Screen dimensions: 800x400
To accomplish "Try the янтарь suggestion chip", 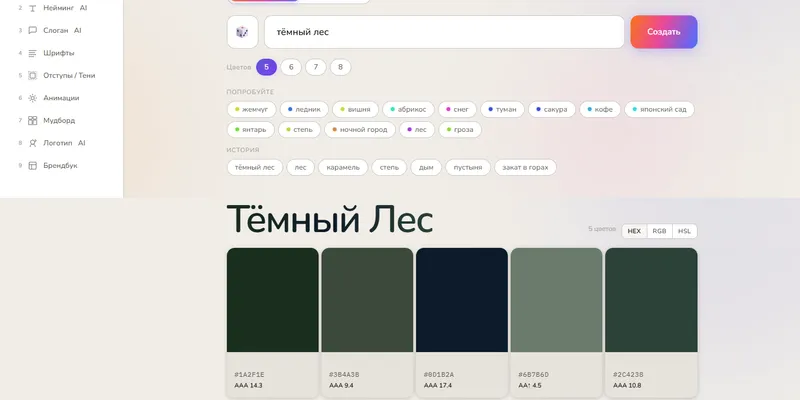I will coord(251,130).
